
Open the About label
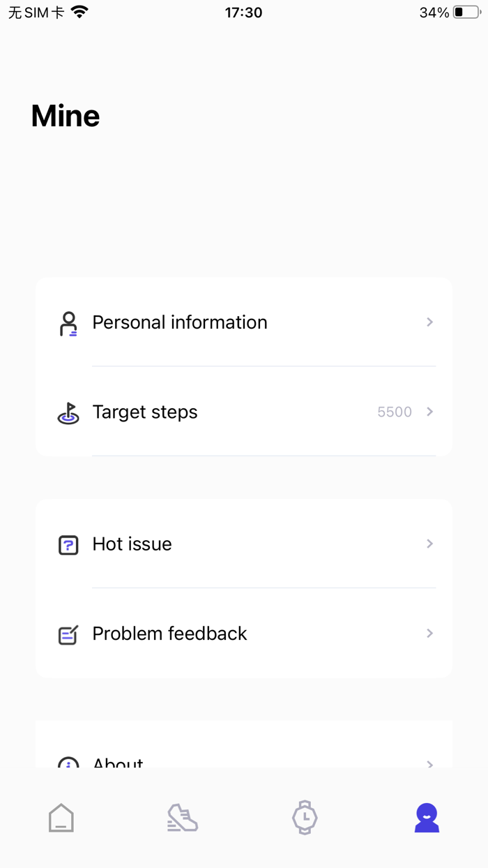click(x=118, y=762)
